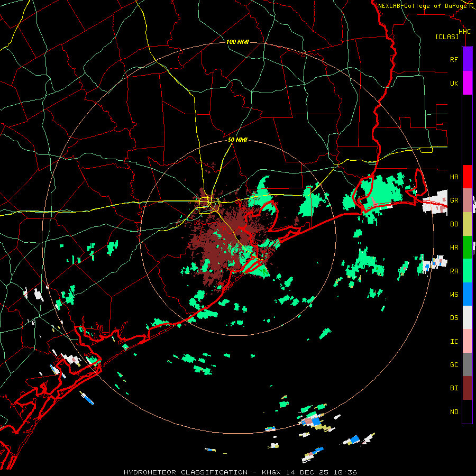476x476 pixels.
Task: Click the WS blue legend swatch
Action: click(x=467, y=294)
